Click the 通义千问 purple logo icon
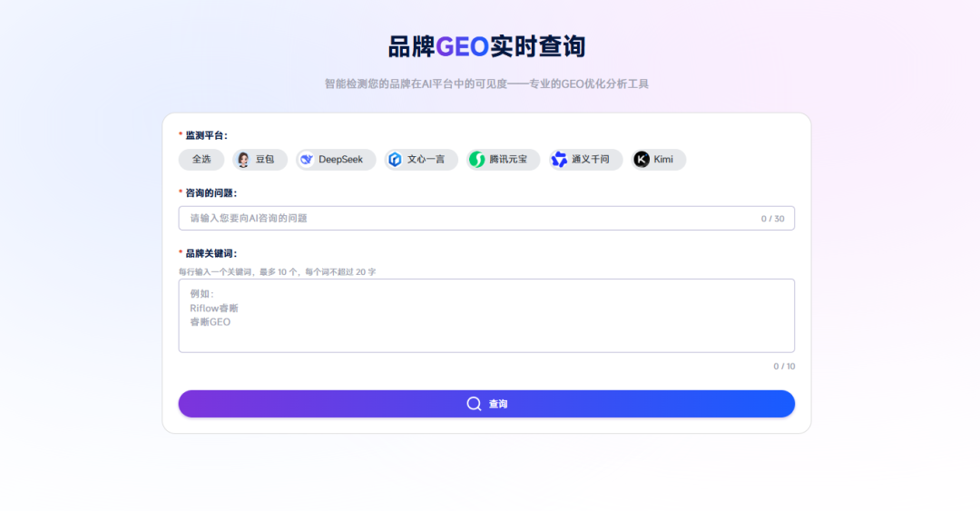The width and height of the screenshot is (980, 511). tap(559, 160)
